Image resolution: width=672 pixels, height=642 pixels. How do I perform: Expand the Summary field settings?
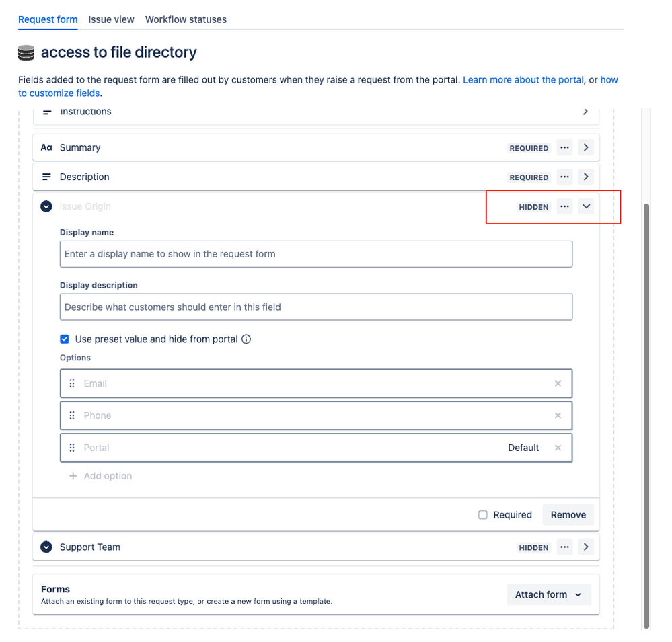coord(586,147)
